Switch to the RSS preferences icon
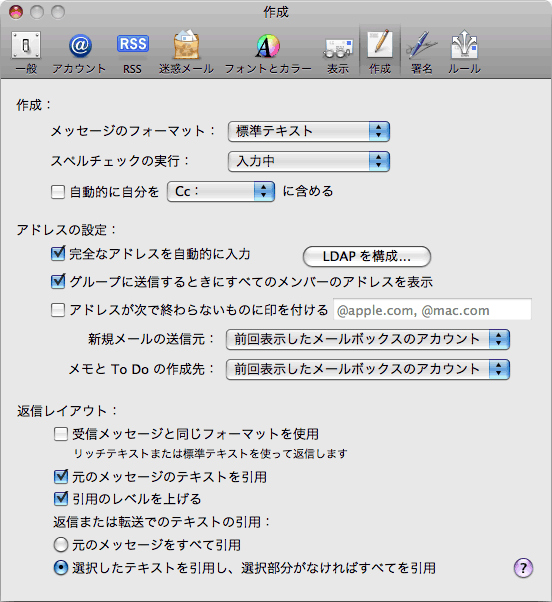 [132, 52]
